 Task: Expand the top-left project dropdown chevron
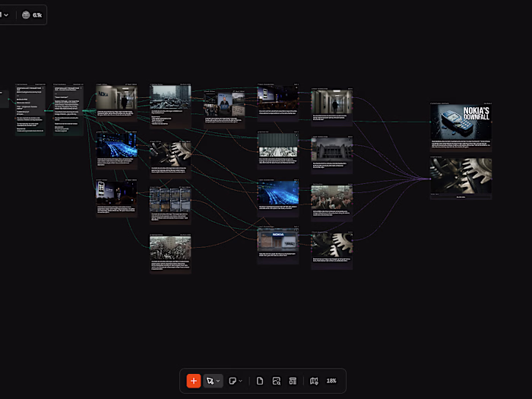pyautogui.click(x=6, y=15)
